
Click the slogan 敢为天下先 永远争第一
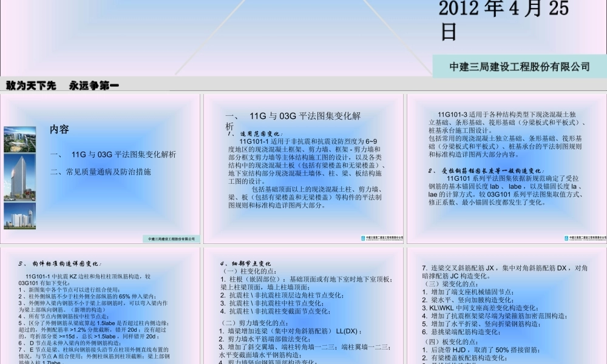[x=61, y=86]
